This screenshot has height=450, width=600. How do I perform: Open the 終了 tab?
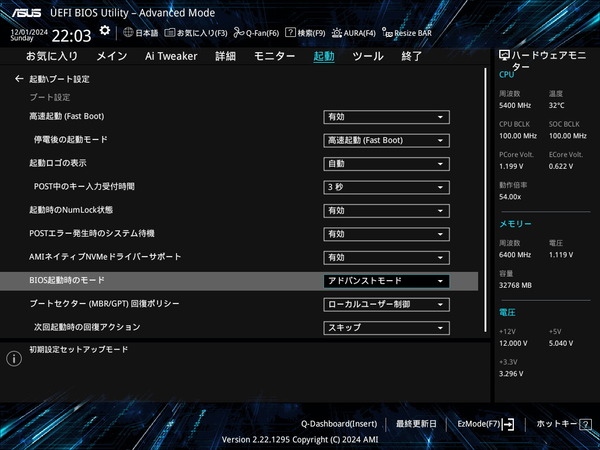pyautogui.click(x=411, y=56)
